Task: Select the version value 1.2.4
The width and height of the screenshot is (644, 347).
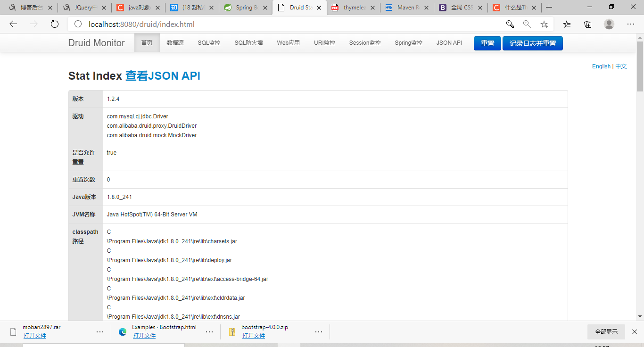Action: click(113, 99)
